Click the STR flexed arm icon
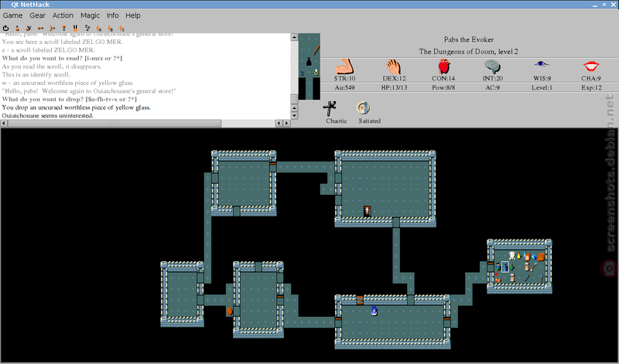 [x=344, y=66]
